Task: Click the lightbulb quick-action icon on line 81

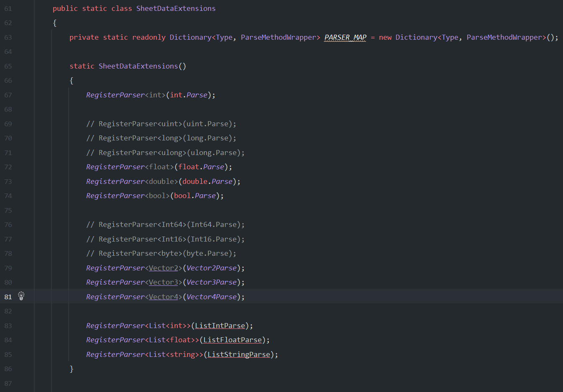Action: click(x=21, y=296)
